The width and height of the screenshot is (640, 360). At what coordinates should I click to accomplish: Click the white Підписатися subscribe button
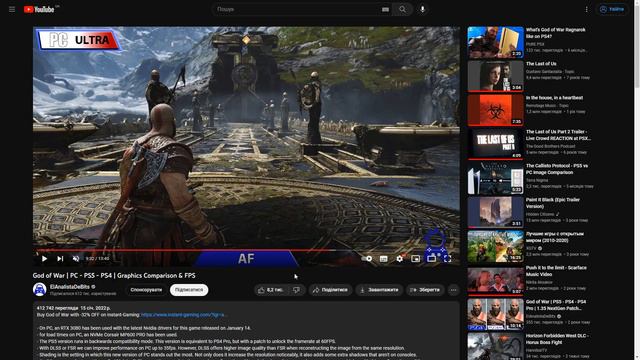[189, 290]
